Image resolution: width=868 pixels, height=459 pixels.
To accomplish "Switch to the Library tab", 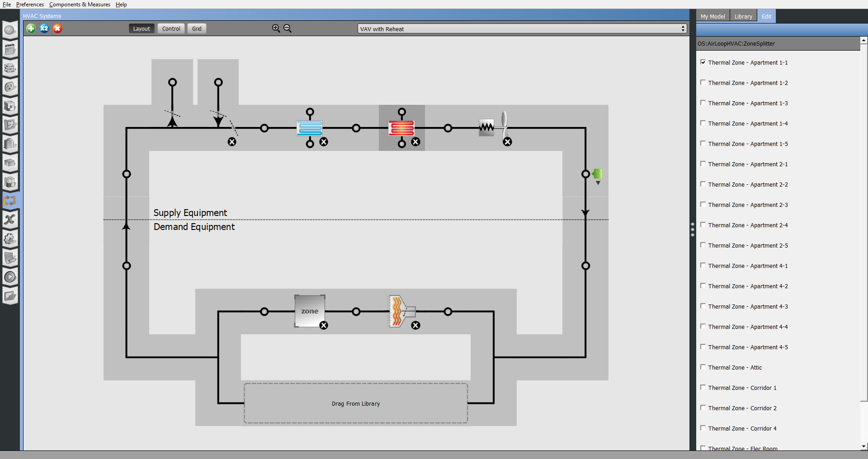I will pos(743,16).
